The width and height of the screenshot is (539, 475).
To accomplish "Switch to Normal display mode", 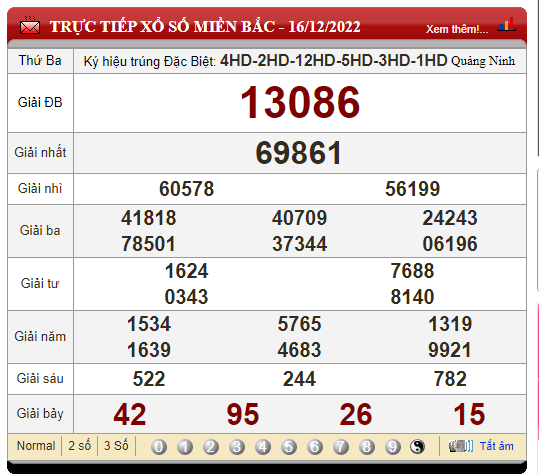I will tap(36, 446).
